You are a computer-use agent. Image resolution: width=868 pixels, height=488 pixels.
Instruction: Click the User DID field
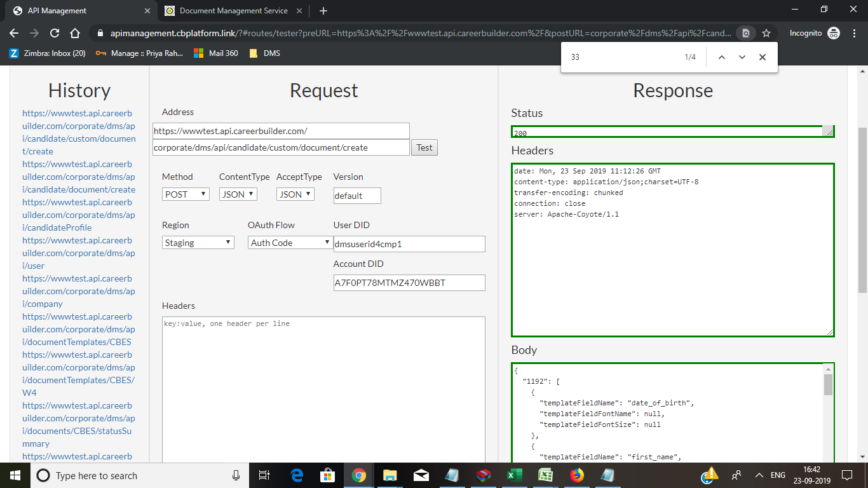point(409,244)
